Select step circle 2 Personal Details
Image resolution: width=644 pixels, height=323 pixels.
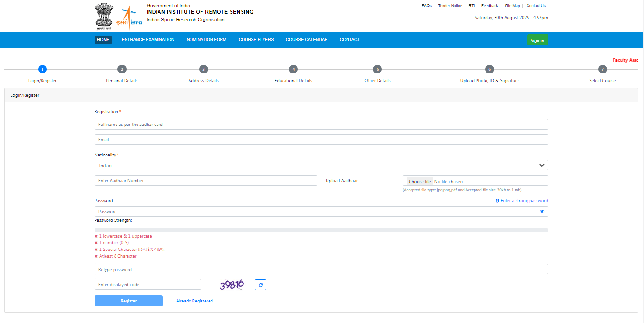click(121, 69)
